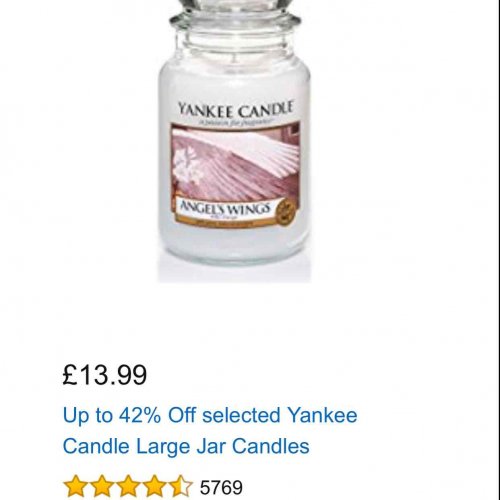Open the Yankee Candle jar product image
The image size is (500, 500).
pos(234,140)
